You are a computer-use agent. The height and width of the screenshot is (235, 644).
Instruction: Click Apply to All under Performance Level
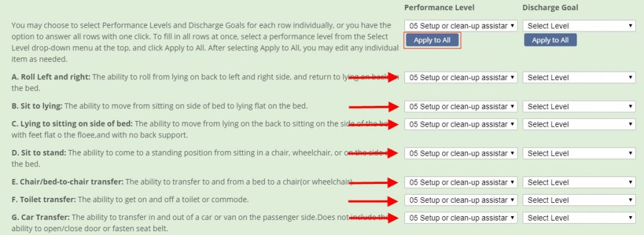(432, 40)
